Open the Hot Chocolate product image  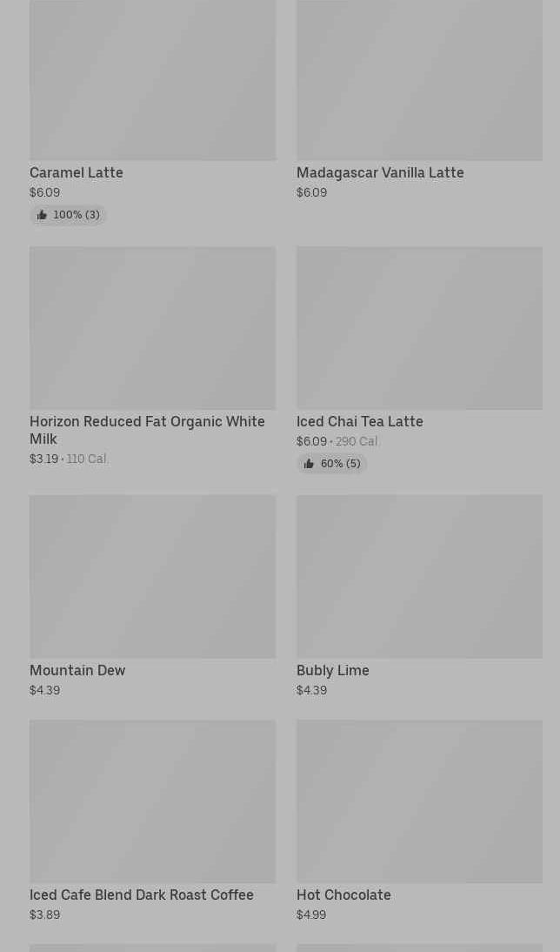coord(419,801)
